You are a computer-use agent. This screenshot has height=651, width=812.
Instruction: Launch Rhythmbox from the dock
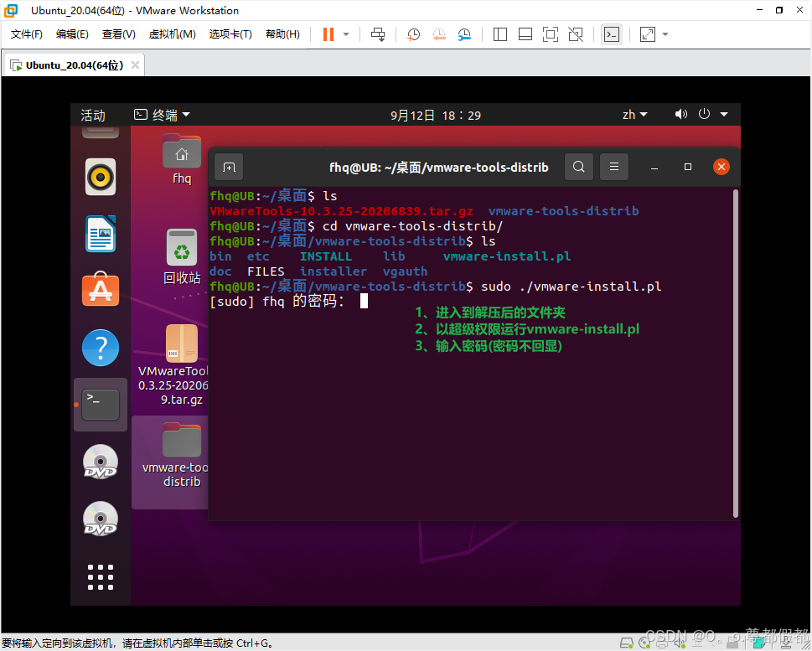pyautogui.click(x=101, y=177)
